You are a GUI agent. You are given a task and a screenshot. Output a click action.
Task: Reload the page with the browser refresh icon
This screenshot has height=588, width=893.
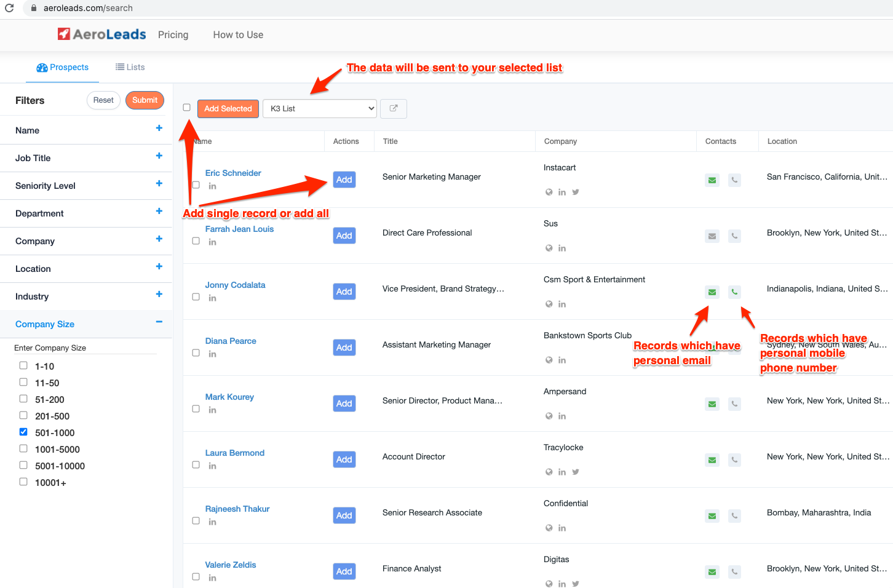pos(9,8)
